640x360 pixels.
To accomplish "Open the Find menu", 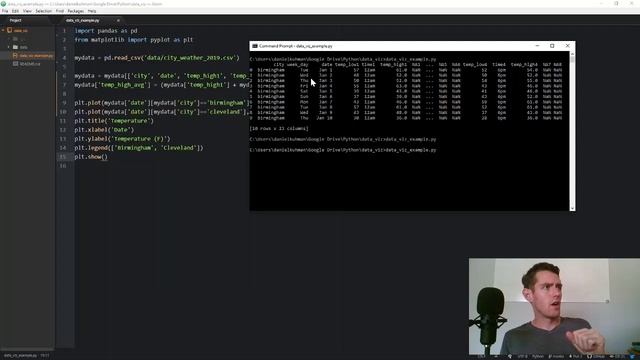I will coord(60,11).
